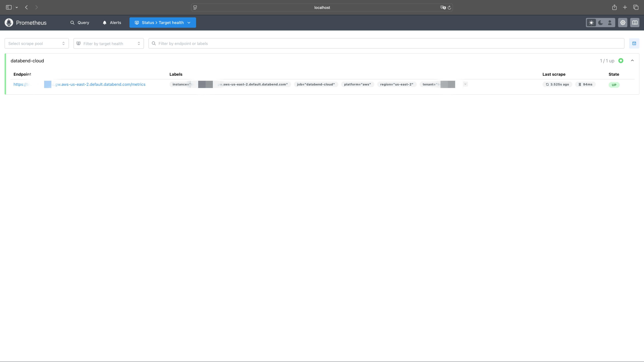Open the Status Target health menu
This screenshot has height=362, width=644.
point(163,23)
